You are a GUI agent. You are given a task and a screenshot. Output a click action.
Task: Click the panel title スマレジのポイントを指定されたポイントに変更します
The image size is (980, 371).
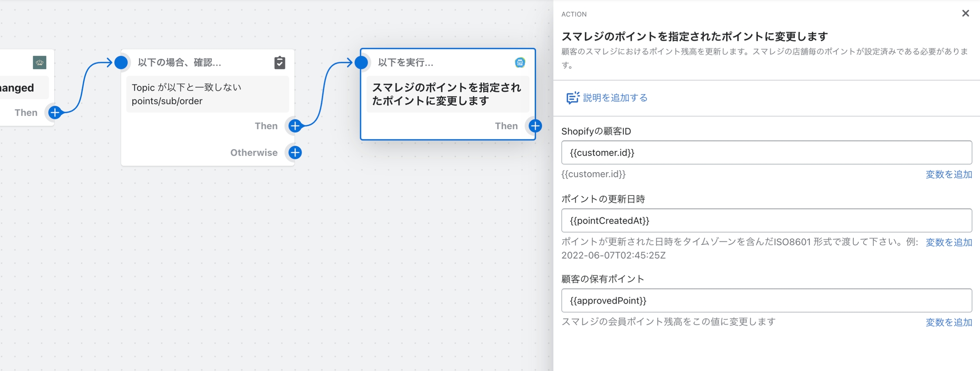tap(695, 37)
